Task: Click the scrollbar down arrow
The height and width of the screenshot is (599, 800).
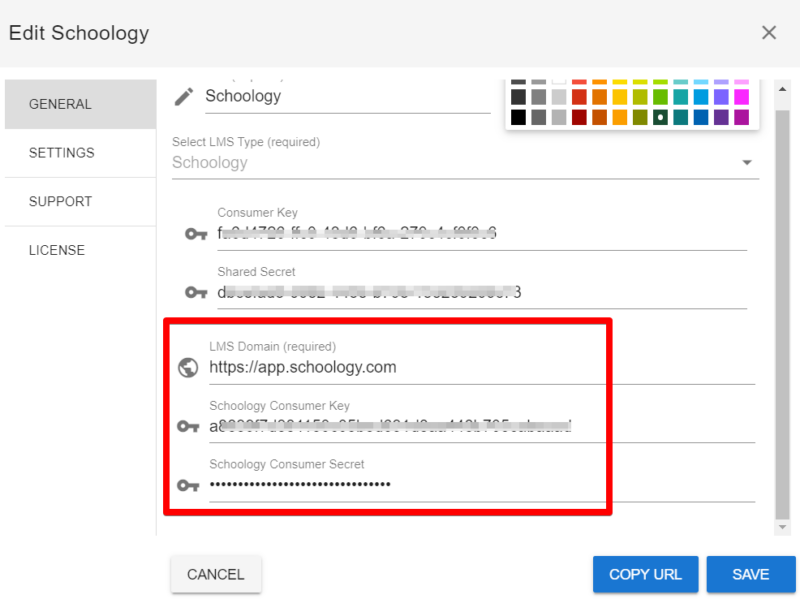Action: pyautogui.click(x=782, y=527)
